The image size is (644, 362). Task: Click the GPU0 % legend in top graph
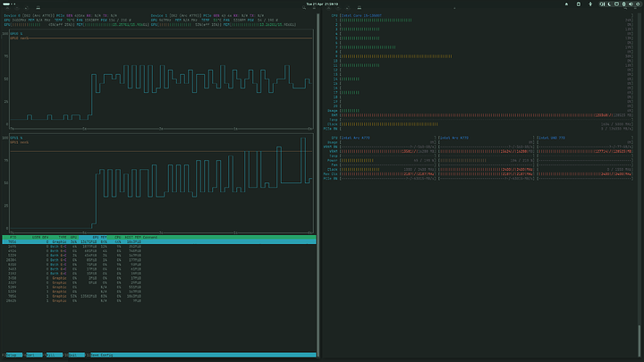[x=16, y=34]
